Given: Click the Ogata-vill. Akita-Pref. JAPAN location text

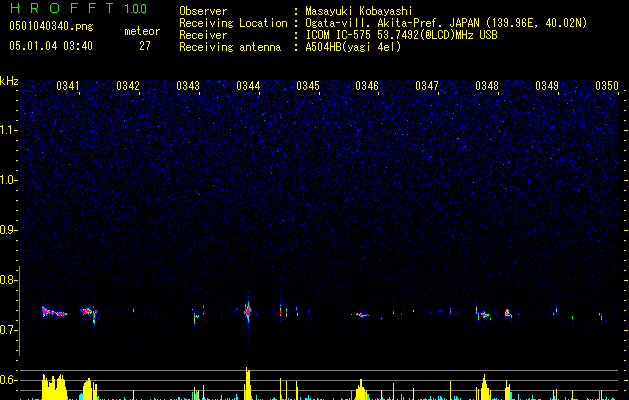Looking at the screenshot, I should pyautogui.click(x=446, y=23).
